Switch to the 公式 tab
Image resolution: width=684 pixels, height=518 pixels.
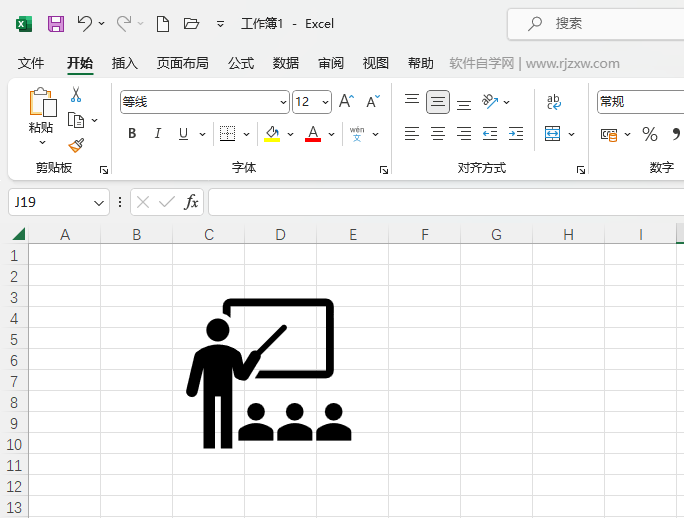click(241, 63)
